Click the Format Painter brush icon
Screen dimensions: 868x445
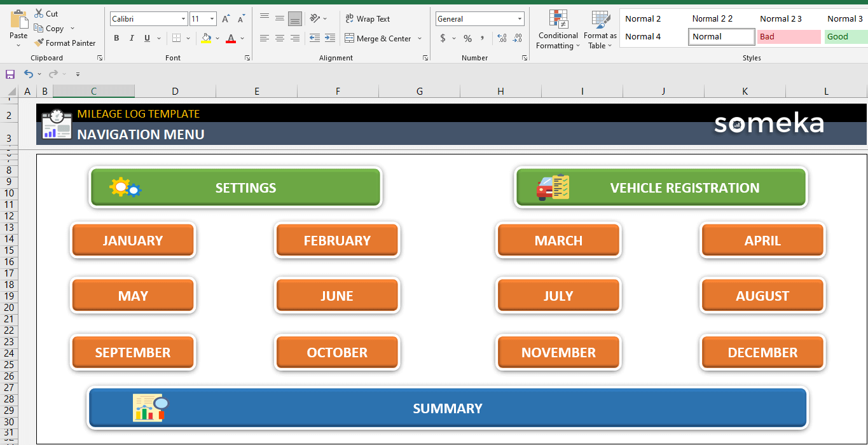[39, 43]
